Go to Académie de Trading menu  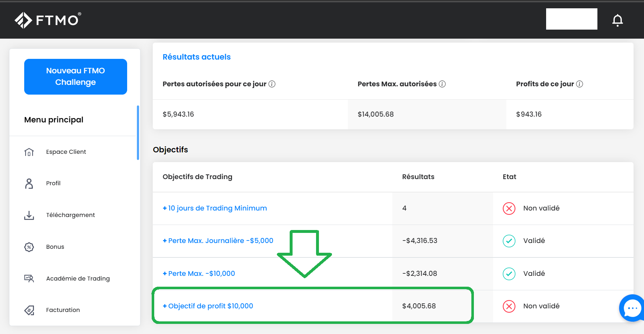coord(78,278)
